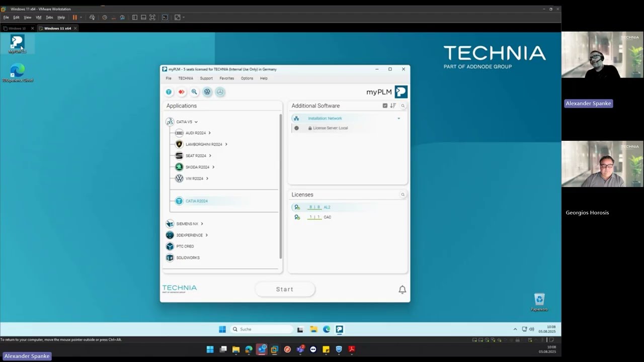This screenshot has width=644, height=362.
Task: Show hidden tray icons in VM taskbar
Action: 515,329
